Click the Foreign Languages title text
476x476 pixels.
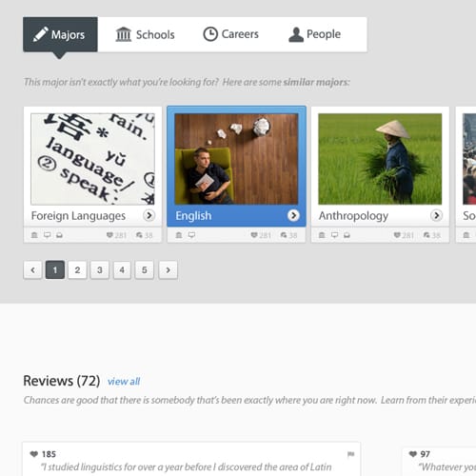coord(78,216)
